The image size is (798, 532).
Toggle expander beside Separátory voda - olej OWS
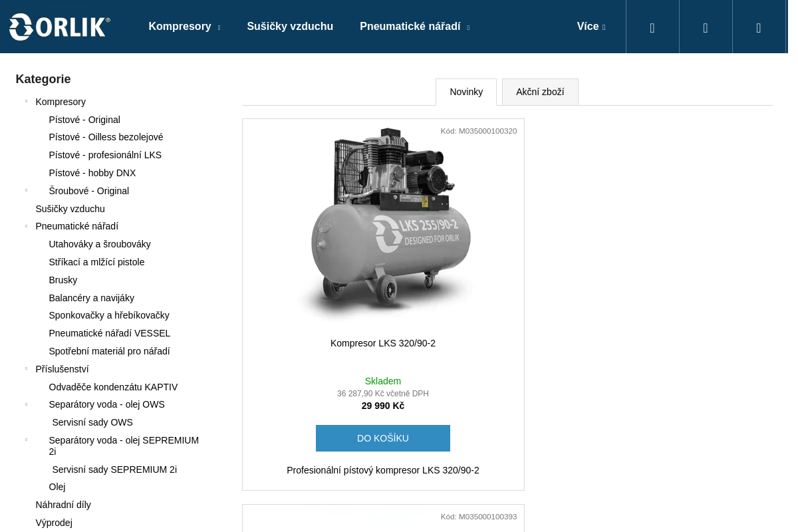click(x=26, y=404)
